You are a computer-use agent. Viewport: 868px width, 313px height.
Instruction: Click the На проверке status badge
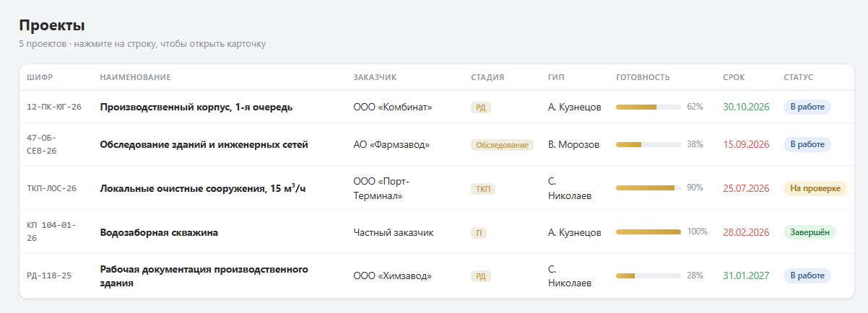coord(815,188)
